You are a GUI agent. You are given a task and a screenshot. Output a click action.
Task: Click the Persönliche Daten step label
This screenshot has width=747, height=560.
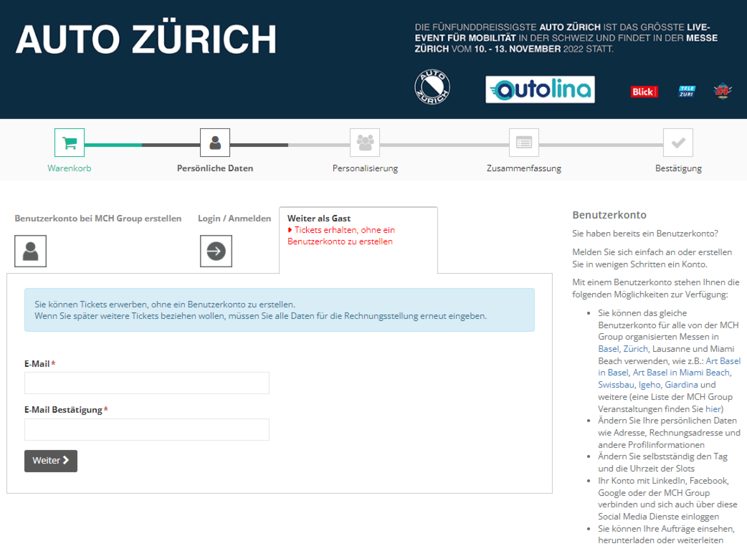point(215,168)
